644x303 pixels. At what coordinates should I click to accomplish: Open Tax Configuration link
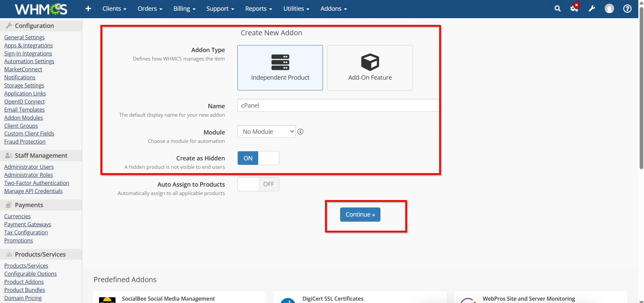click(x=26, y=232)
